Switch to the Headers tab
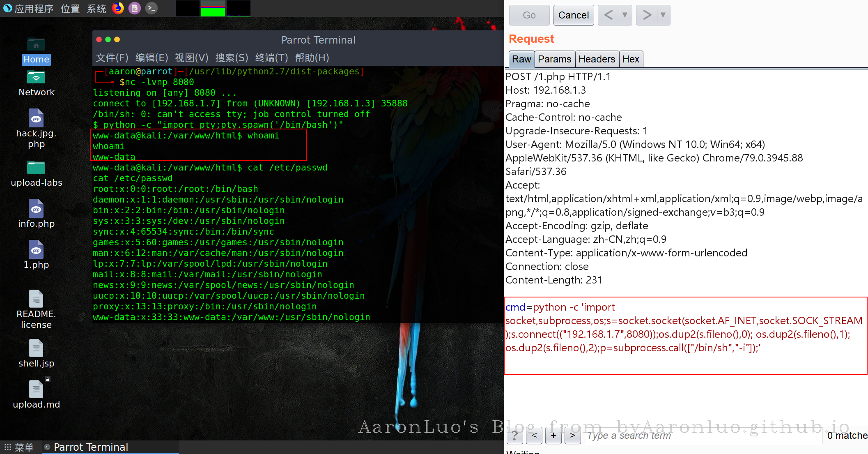The image size is (868, 454). coord(596,59)
